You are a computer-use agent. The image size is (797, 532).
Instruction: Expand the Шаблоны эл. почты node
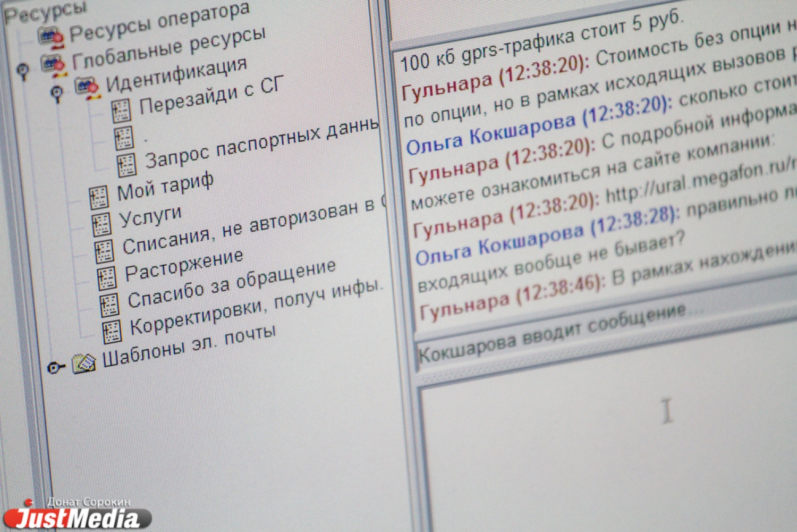(54, 367)
